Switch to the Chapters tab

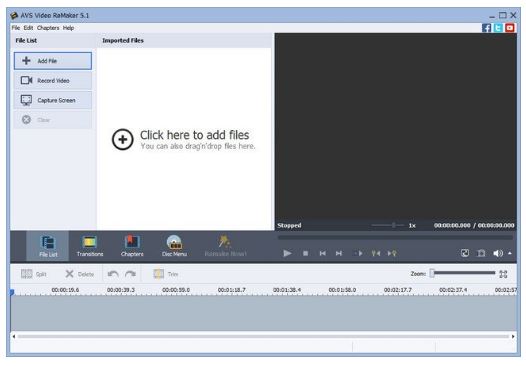coord(132,246)
